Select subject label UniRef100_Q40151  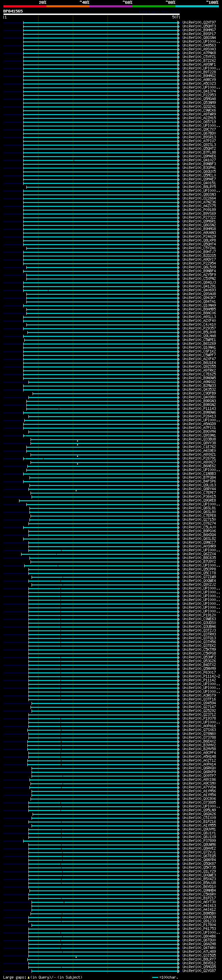coord(199,183)
